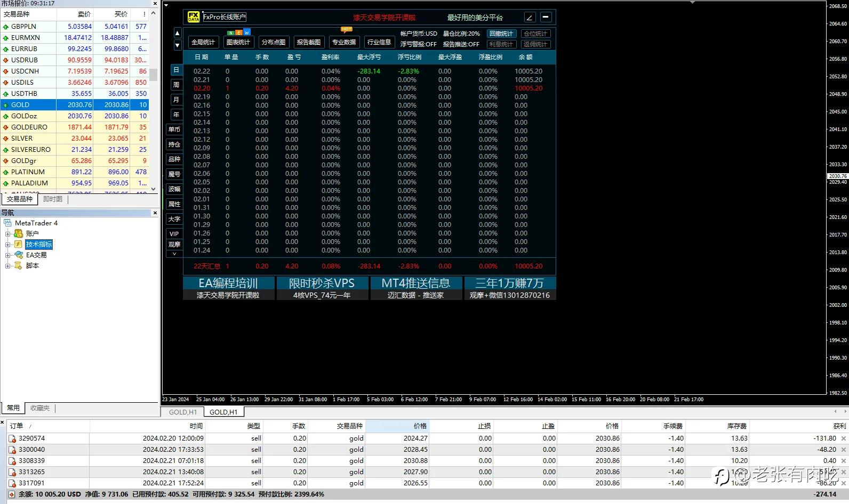
Task: Click the panel's down arrow button
Action: (178, 45)
